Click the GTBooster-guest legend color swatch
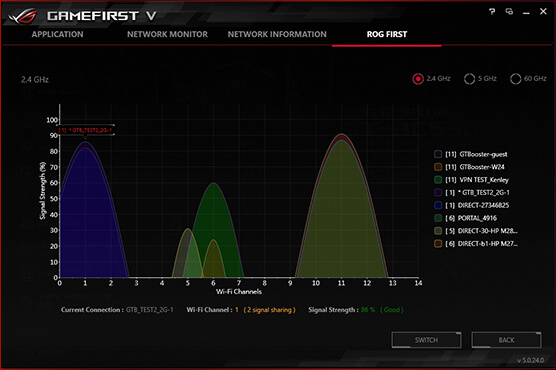This screenshot has width=556, height=370. point(438,154)
